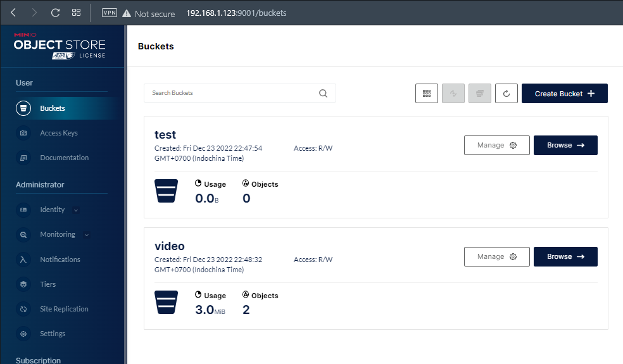Click the refresh buckets icon
Viewport: 623px width, 364px height.
pos(507,94)
